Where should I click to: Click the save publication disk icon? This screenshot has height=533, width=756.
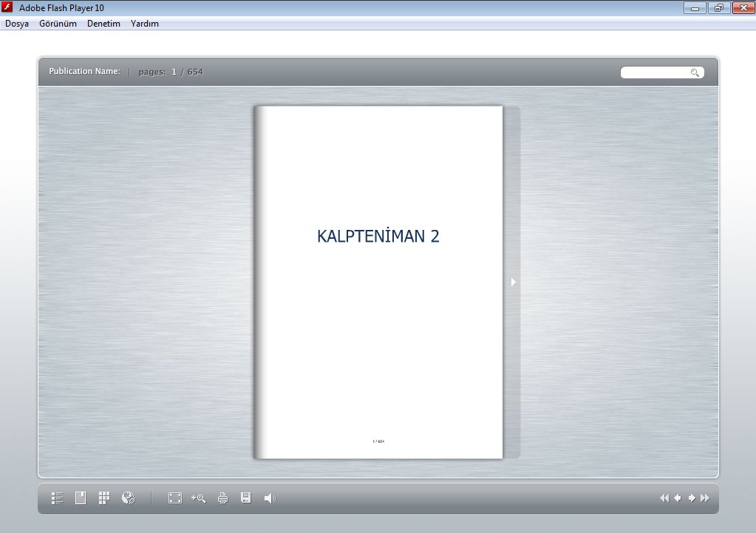(246, 498)
